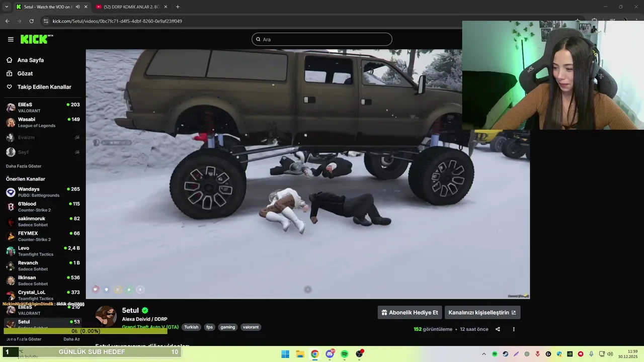Click the search field labeled Ara
The image size is (644, 362).
(x=322, y=39)
